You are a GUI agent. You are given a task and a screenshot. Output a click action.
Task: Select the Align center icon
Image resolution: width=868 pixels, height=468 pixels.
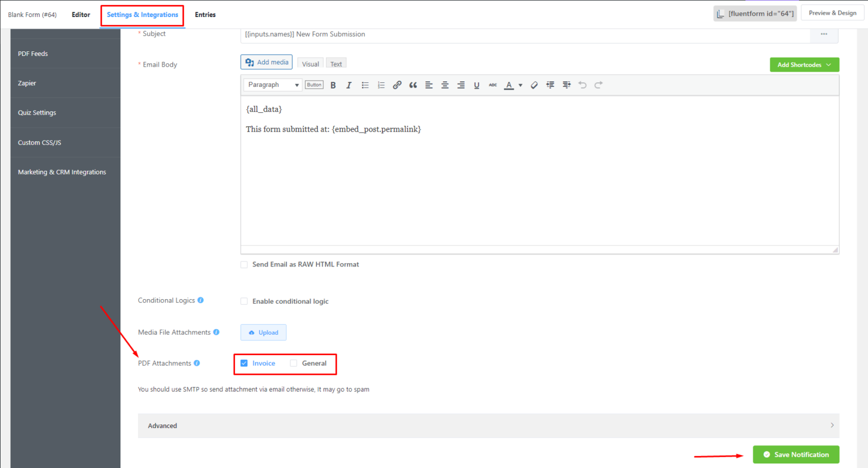pyautogui.click(x=445, y=85)
